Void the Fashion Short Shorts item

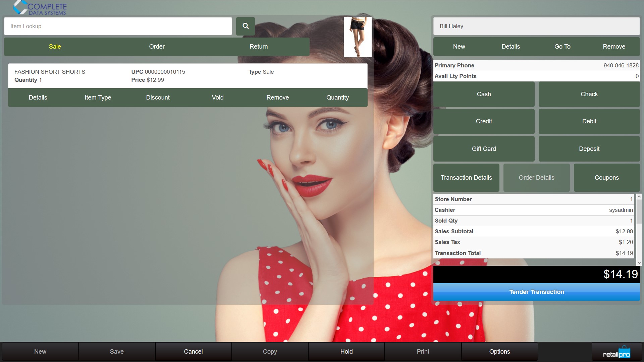[217, 98]
